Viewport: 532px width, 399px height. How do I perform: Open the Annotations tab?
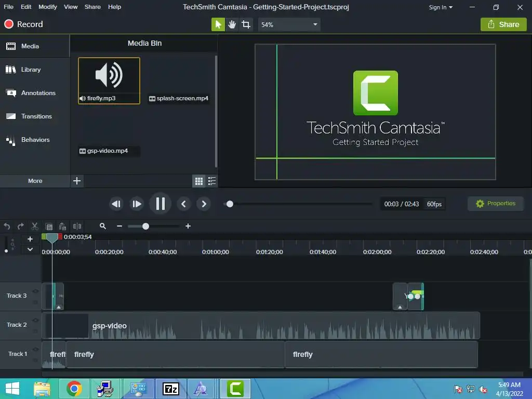tap(35, 93)
